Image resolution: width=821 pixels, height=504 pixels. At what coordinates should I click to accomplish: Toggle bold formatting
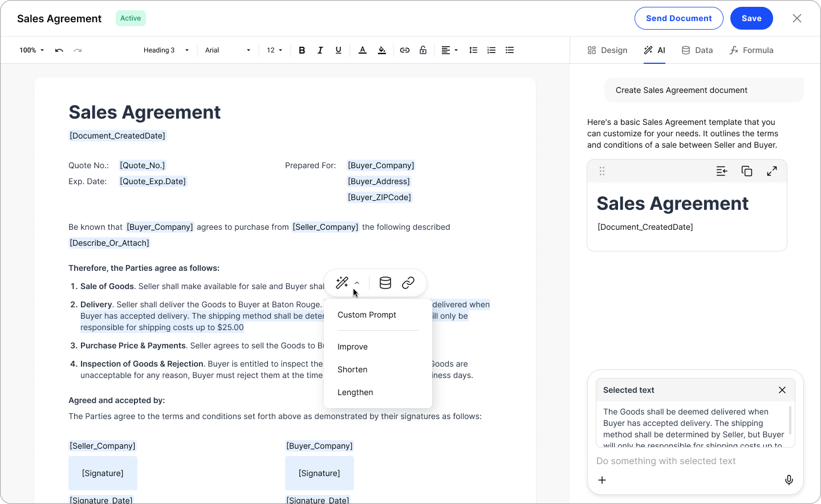[x=302, y=50]
